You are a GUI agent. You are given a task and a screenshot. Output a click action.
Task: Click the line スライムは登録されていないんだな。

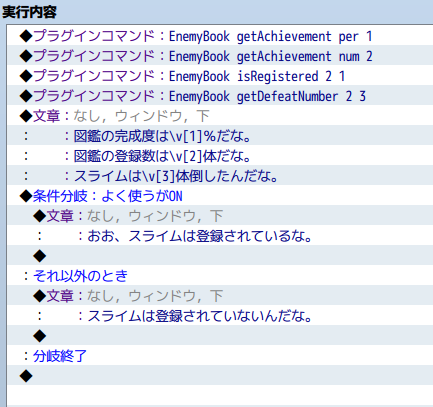[x=220, y=316]
